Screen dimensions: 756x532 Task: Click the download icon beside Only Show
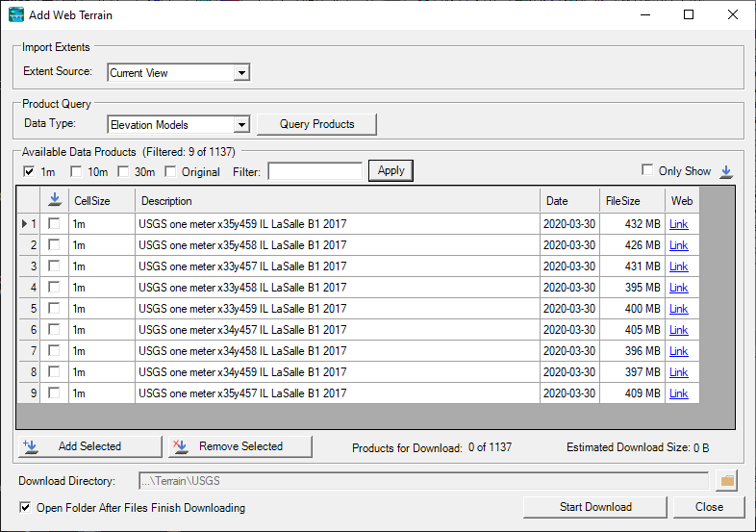(x=726, y=171)
